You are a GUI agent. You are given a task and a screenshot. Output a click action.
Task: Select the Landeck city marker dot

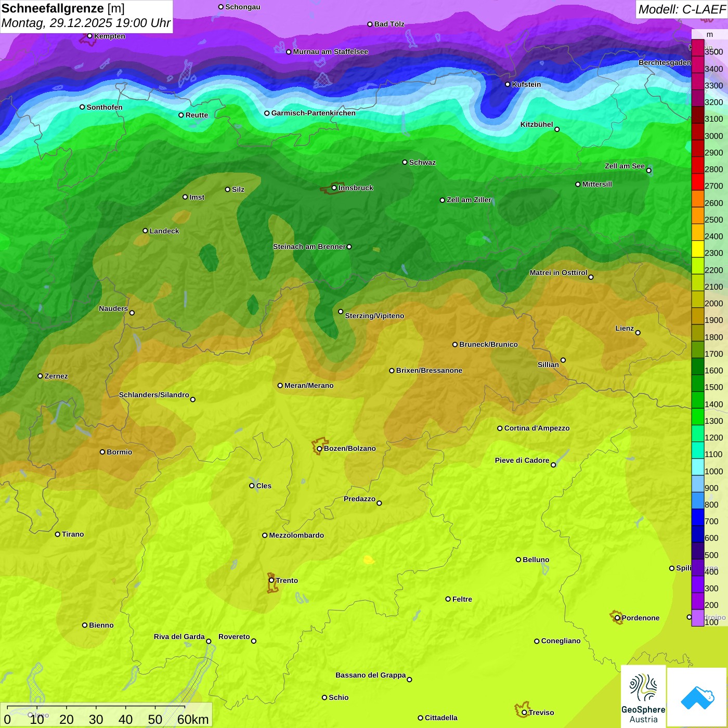point(145,231)
